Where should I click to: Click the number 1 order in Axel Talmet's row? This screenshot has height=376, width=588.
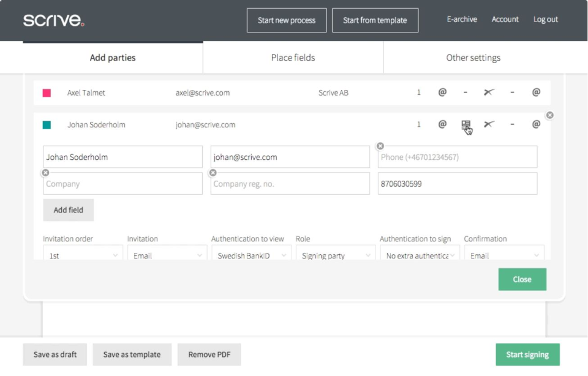click(419, 92)
